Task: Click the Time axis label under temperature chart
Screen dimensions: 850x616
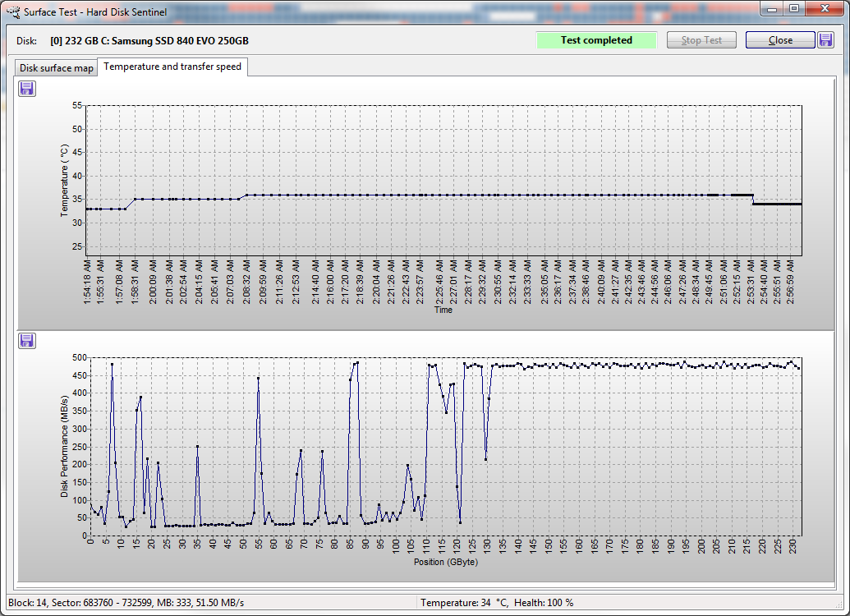Action: point(443,310)
